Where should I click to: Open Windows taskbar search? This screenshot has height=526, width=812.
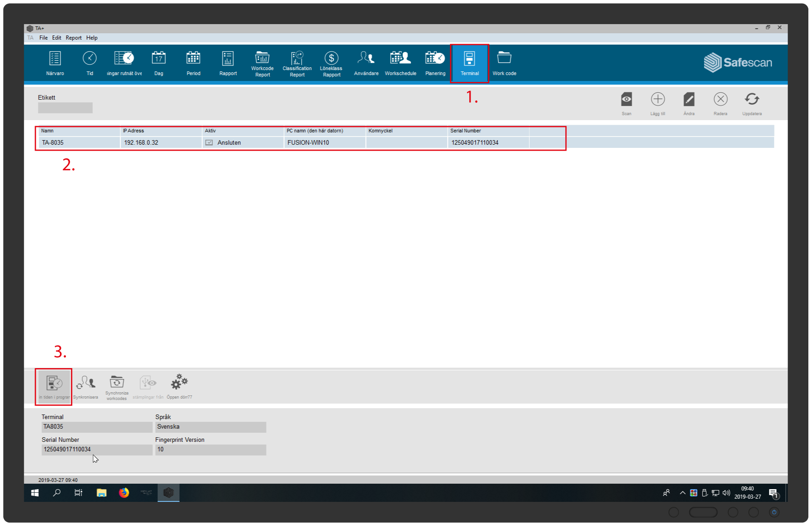tap(57, 493)
